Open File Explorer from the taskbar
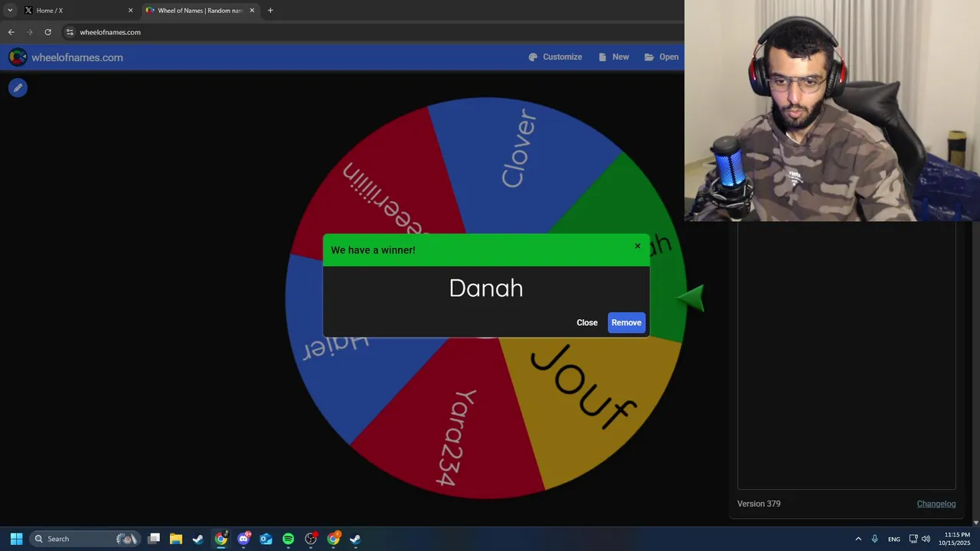Screen dimensions: 980x551 176,539
